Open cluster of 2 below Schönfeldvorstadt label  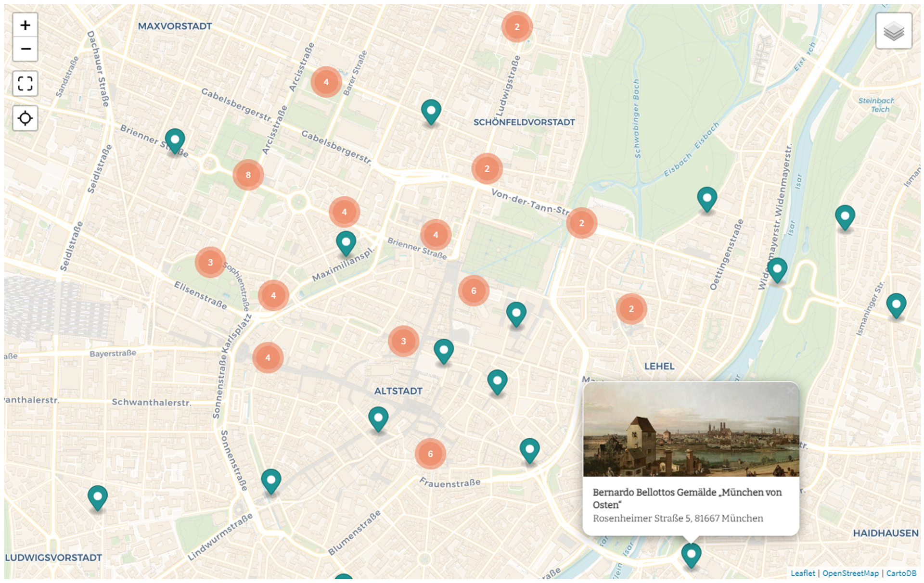pyautogui.click(x=487, y=169)
